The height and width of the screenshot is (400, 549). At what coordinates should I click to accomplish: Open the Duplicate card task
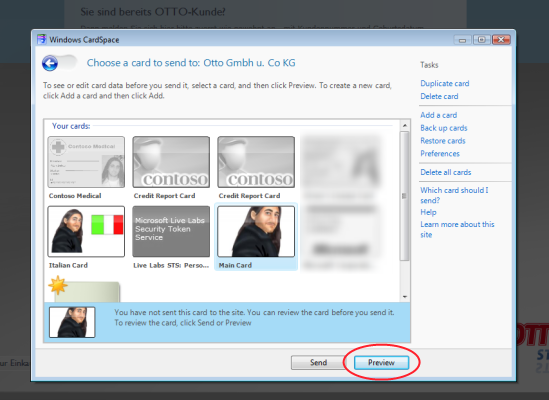[x=445, y=83]
